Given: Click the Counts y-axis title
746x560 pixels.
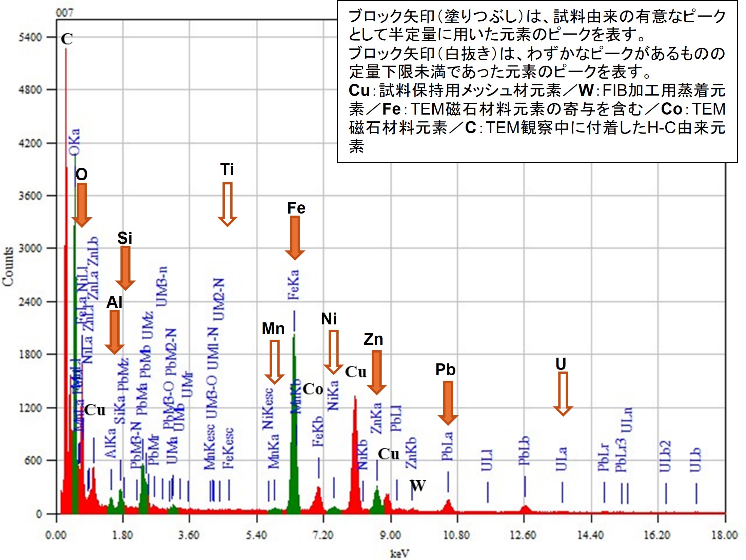Looking at the screenshot, I should pyautogui.click(x=8, y=267).
